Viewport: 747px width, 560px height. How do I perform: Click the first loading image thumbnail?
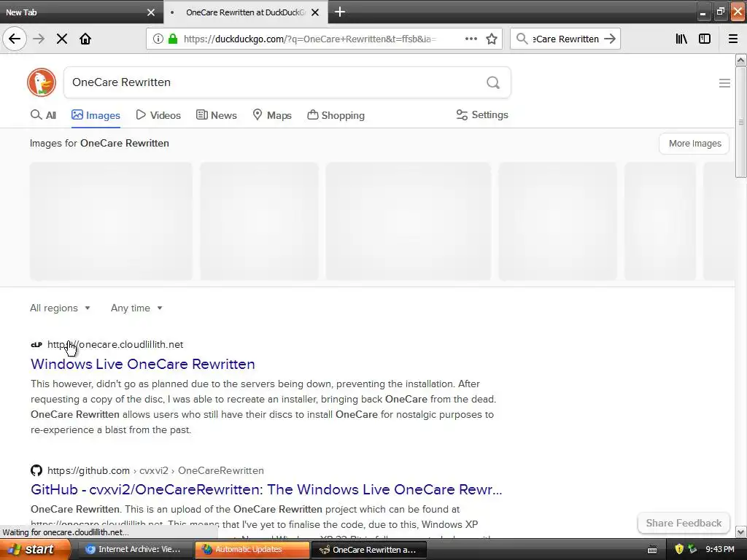(111, 222)
